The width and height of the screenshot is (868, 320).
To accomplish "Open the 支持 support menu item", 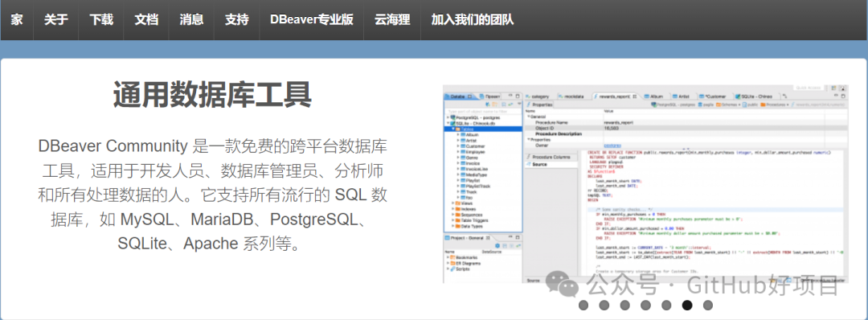I will tap(237, 20).
